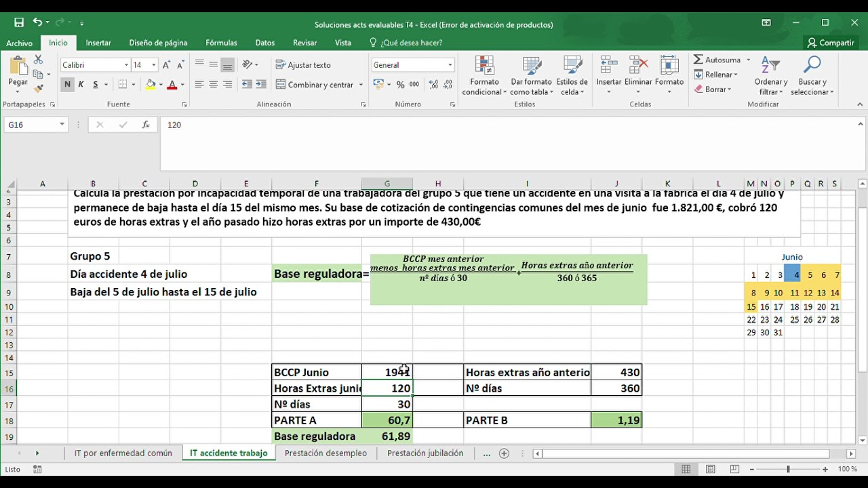
Task: Click the Orientation text rotation icon
Action: click(248, 65)
